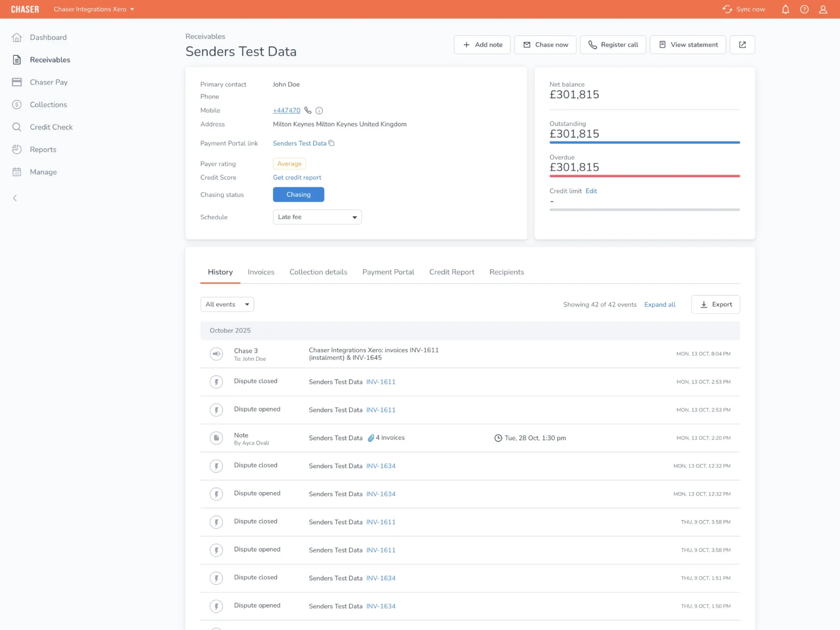Open the help question mark icon
The width and height of the screenshot is (840, 630).
(x=804, y=9)
